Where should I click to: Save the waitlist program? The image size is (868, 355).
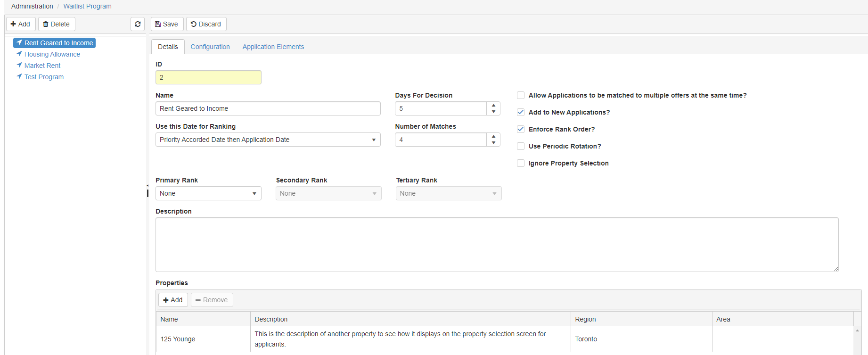pos(167,24)
